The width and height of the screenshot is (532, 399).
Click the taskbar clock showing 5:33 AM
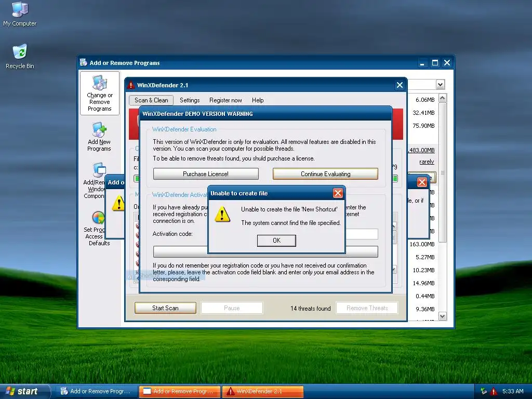coord(513,391)
